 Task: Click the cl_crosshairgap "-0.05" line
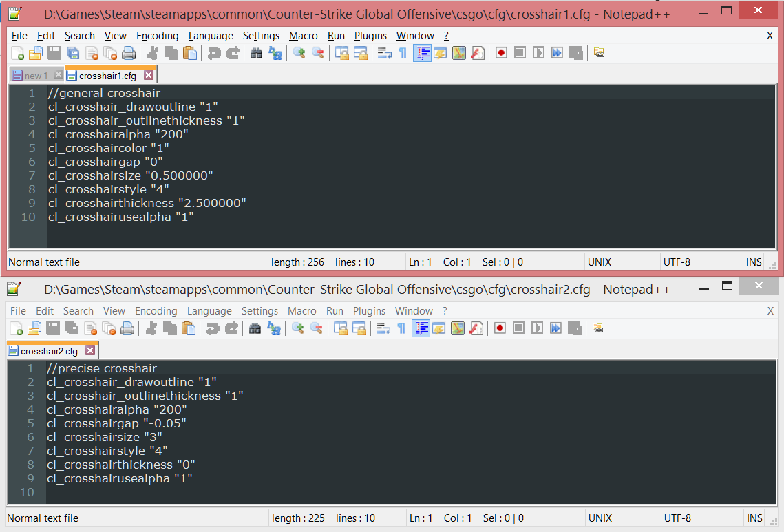click(116, 423)
